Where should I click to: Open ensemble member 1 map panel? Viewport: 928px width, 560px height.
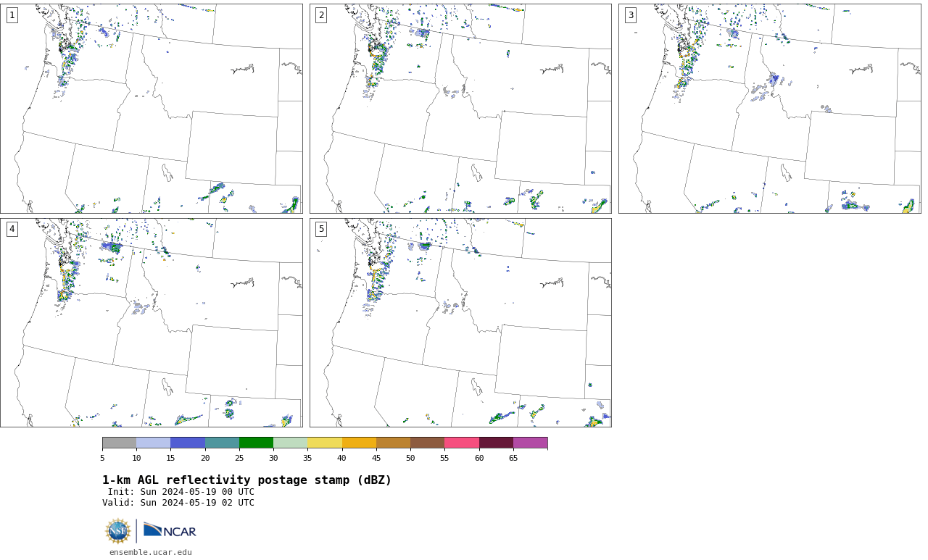click(x=152, y=109)
